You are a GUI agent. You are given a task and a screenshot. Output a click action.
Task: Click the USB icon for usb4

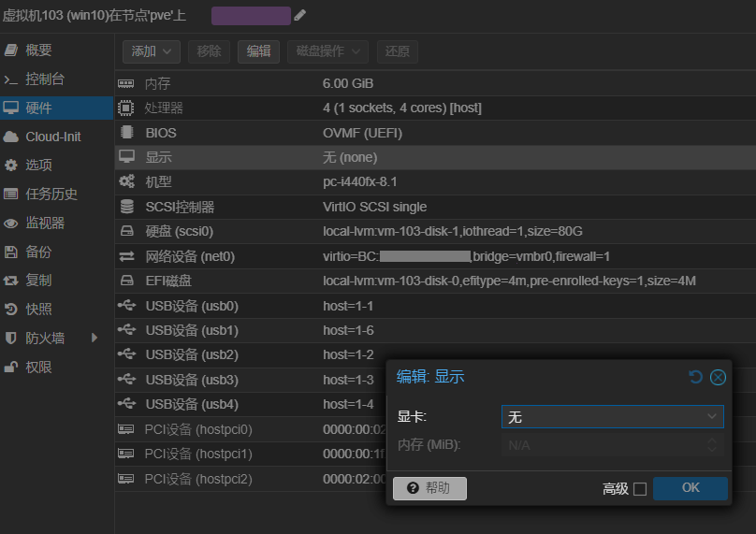click(127, 404)
